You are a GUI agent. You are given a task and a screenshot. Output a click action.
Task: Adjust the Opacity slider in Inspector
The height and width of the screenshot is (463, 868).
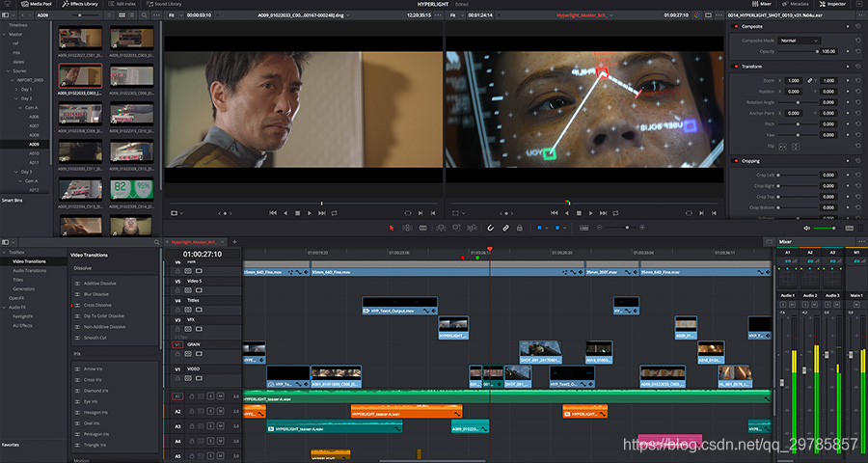point(798,51)
